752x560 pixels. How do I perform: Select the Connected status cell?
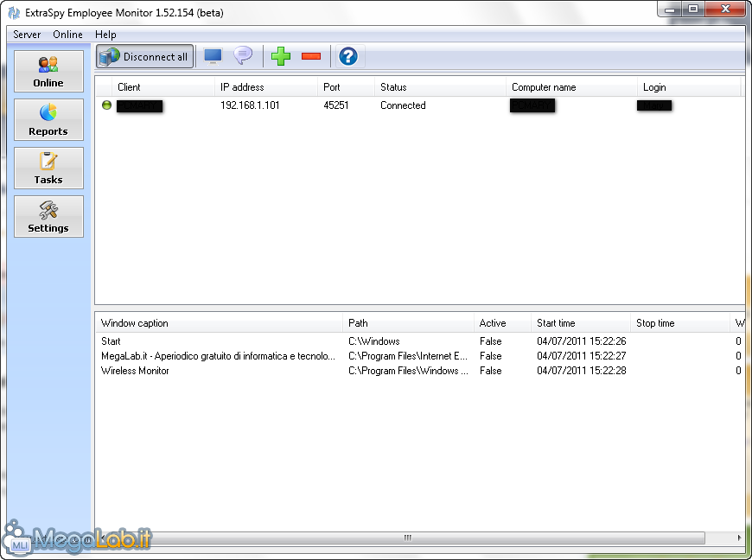click(x=403, y=105)
